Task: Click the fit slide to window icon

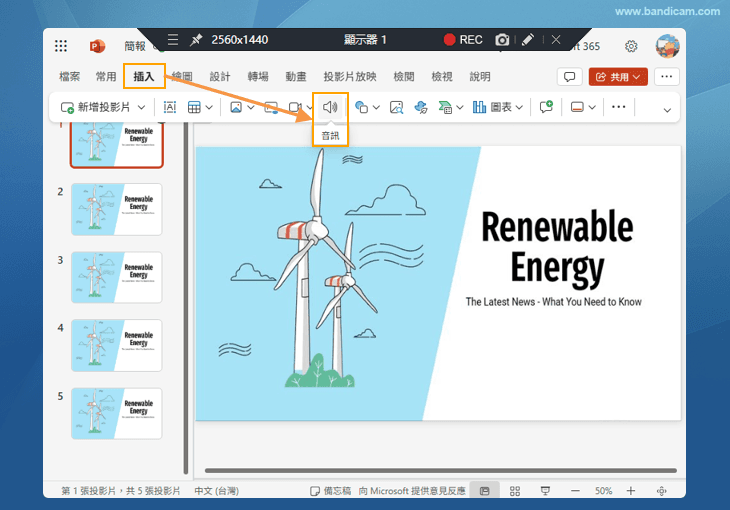Action: coord(661,491)
